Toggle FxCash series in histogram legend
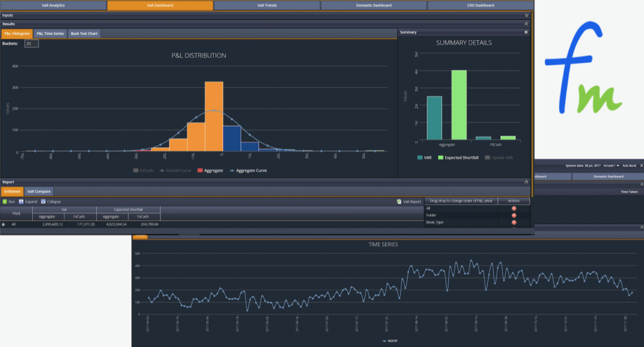Viewport: 644px width, 347px height. pyautogui.click(x=143, y=170)
